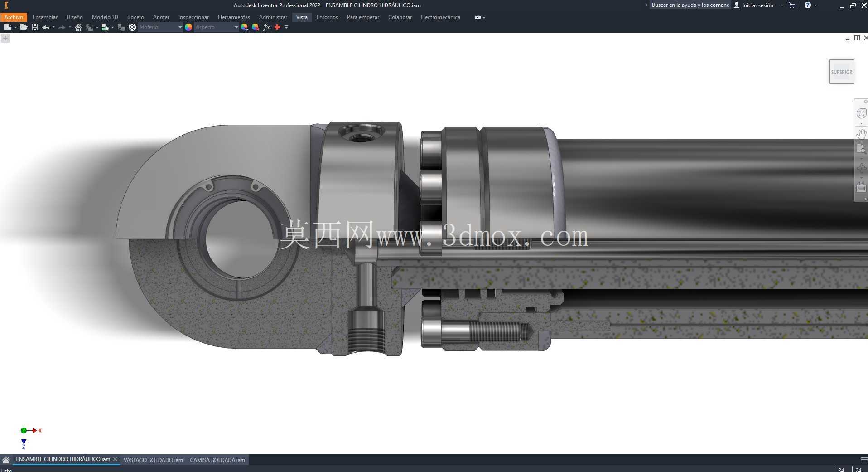The width and height of the screenshot is (868, 472).
Task: Click the SUPERIOR ViewCube face
Action: coord(841,72)
